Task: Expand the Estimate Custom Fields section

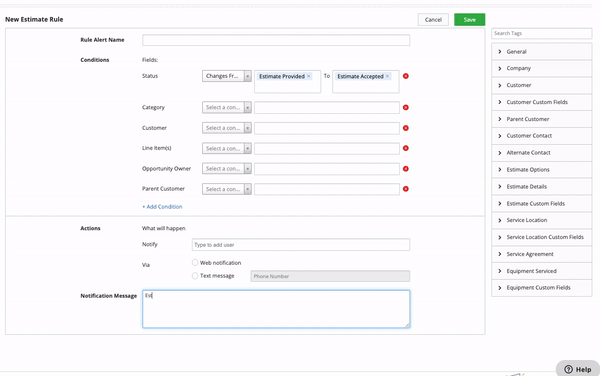Action: click(541, 203)
